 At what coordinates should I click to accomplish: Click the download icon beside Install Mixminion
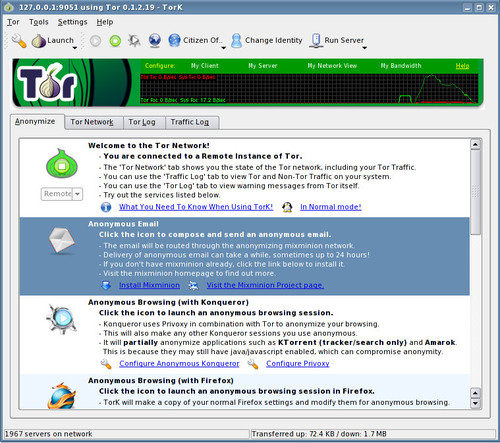coord(106,285)
